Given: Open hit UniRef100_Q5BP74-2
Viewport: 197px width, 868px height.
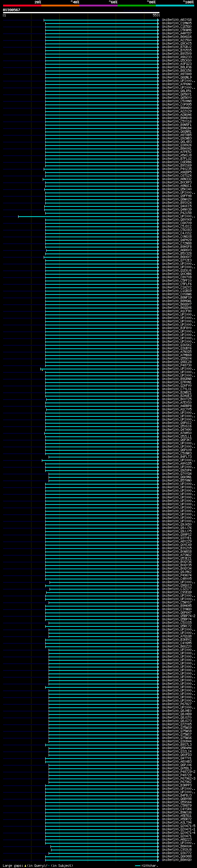Looking at the screenshot, I should (x=179, y=616).
